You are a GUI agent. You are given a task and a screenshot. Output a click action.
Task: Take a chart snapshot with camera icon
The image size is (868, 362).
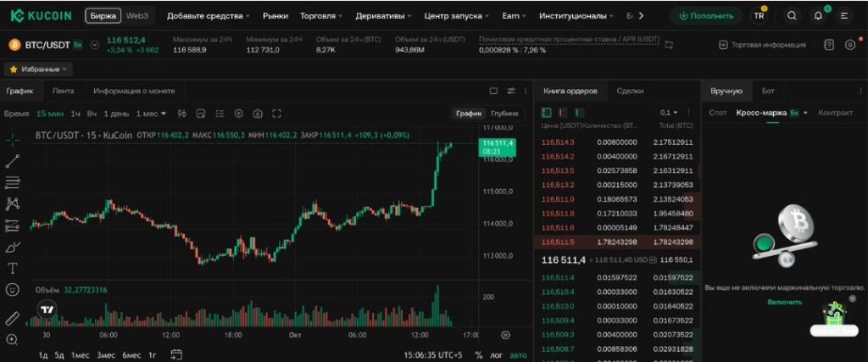[257, 114]
